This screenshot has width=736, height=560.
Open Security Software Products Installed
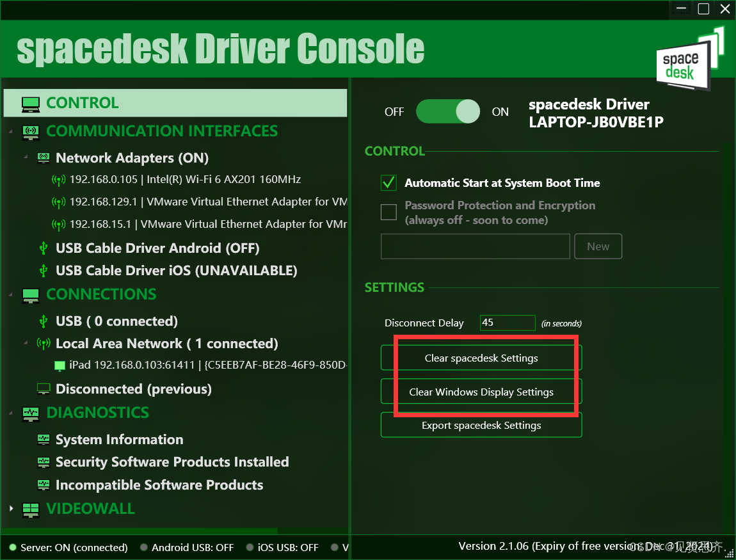pos(172,462)
